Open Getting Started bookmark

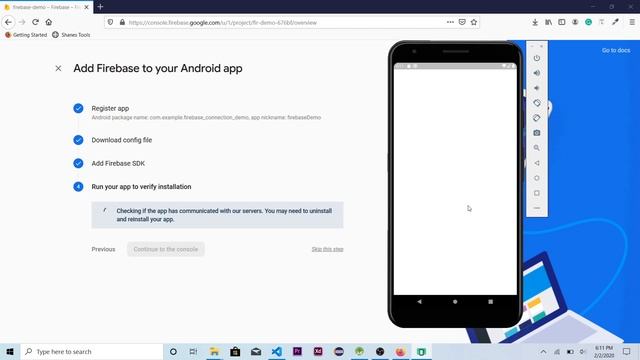coord(26,35)
